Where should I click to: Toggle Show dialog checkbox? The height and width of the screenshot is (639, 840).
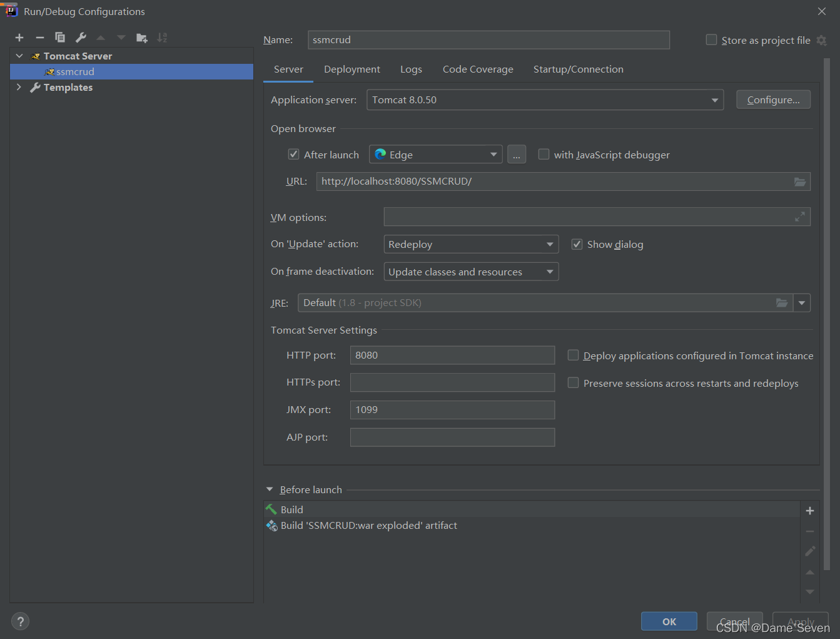click(577, 244)
